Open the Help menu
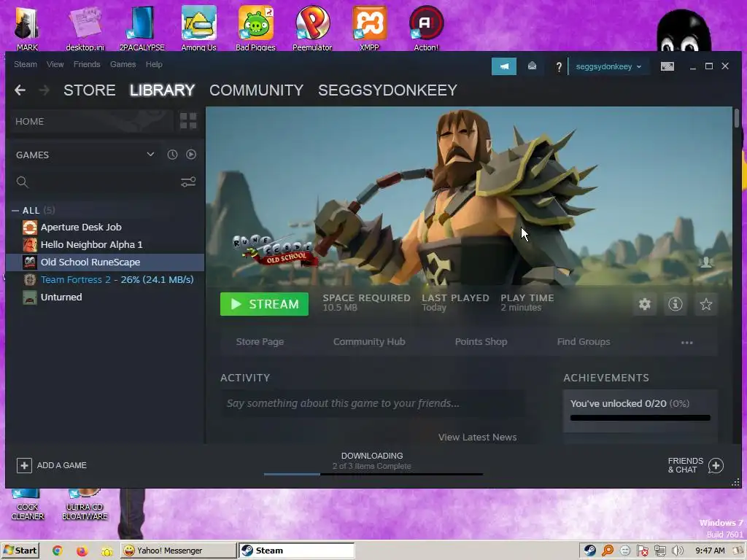This screenshot has width=747, height=560. pyautogui.click(x=154, y=64)
